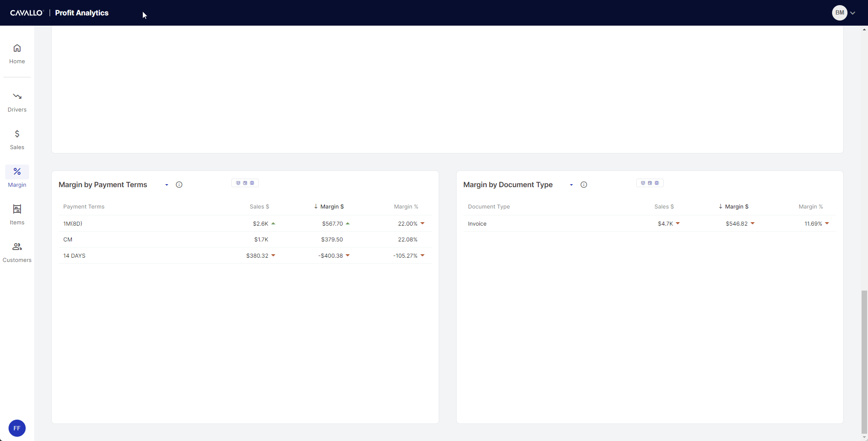Click the FF avatar button at bottom left

click(x=17, y=428)
